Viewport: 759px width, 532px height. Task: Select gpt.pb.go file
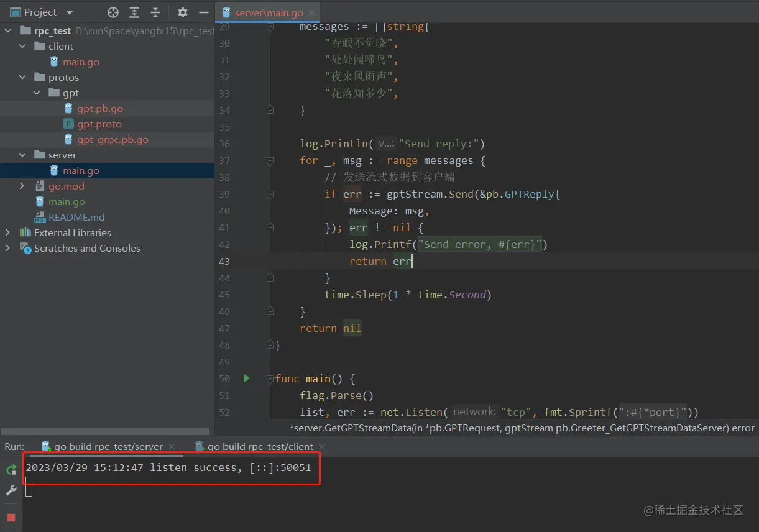[x=100, y=108]
